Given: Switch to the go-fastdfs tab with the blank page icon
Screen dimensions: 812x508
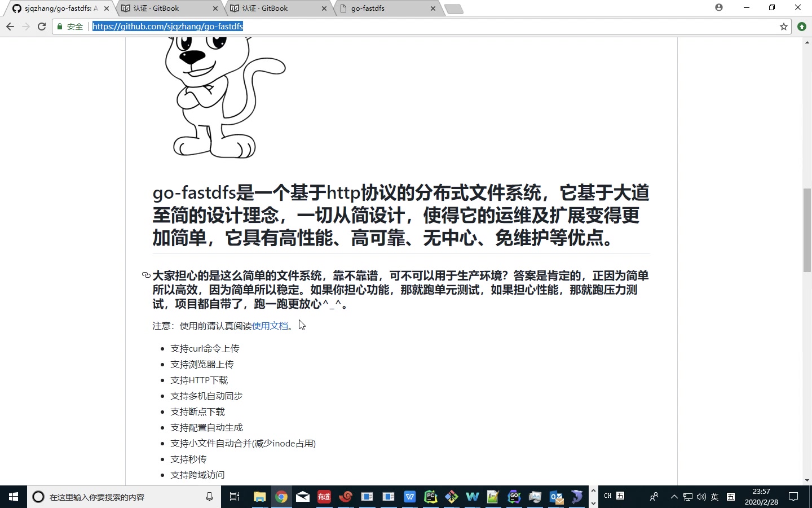Looking at the screenshot, I should tap(387, 8).
